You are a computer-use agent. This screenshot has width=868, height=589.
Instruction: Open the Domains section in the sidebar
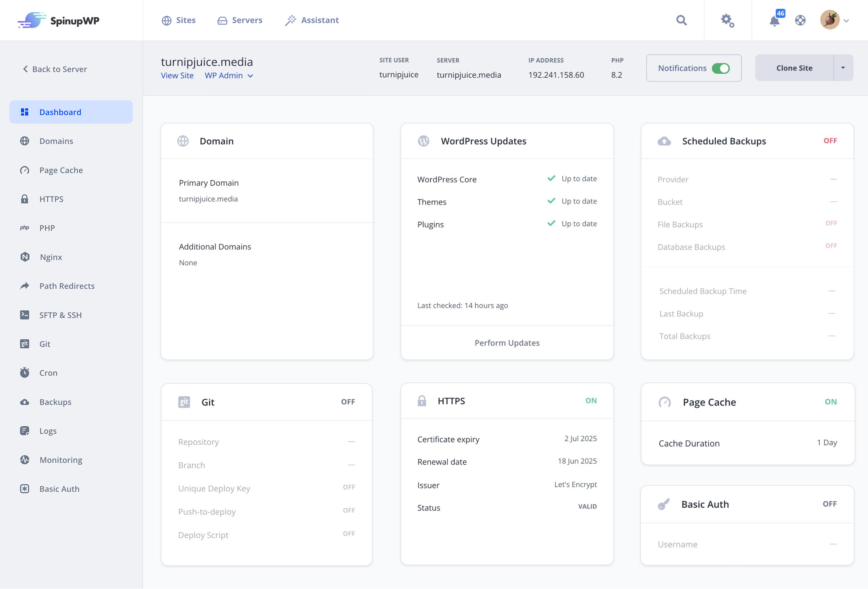click(56, 141)
